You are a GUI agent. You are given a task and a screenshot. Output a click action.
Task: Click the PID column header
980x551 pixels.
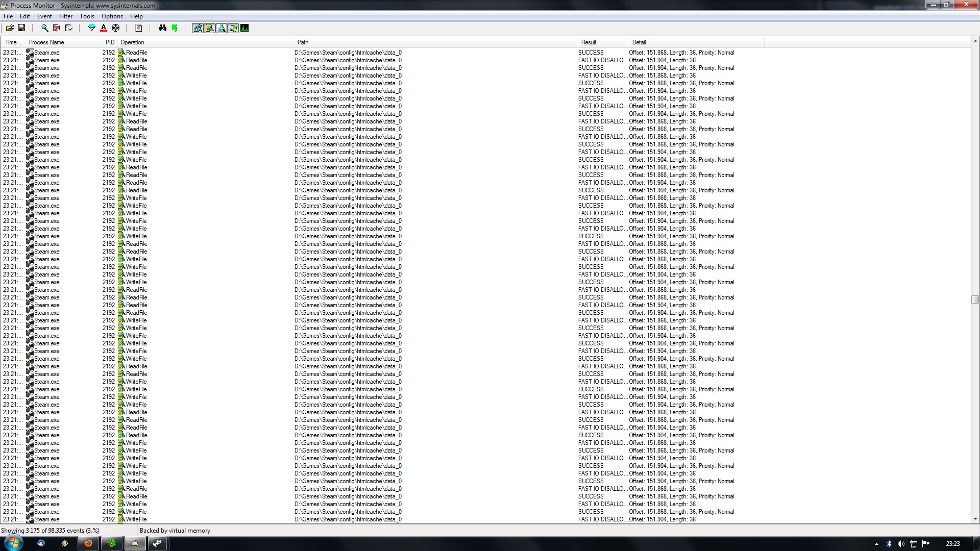click(x=97, y=42)
